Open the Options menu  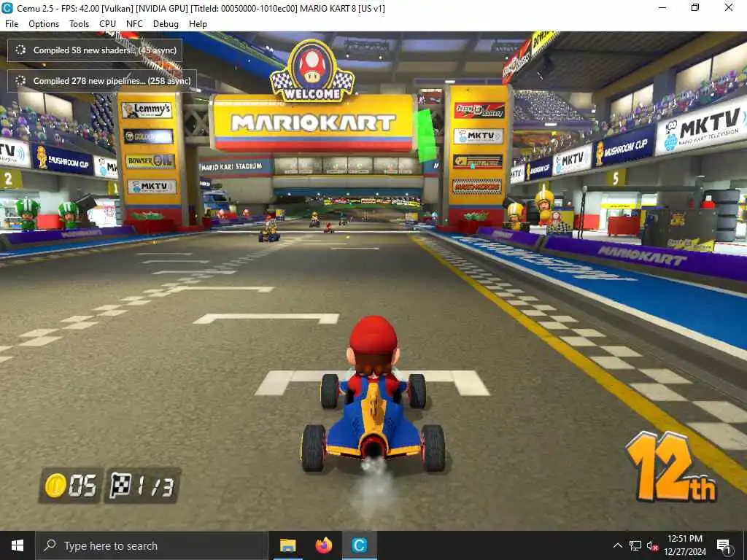[x=43, y=24]
